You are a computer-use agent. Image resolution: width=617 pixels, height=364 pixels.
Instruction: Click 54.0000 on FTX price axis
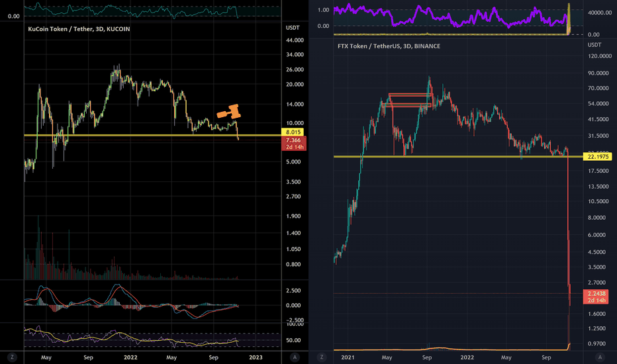point(598,103)
